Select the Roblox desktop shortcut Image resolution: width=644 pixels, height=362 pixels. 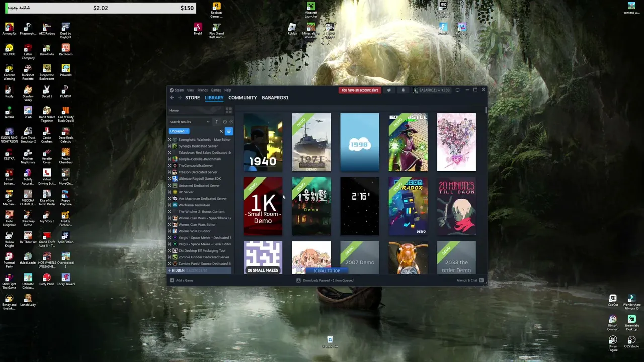click(x=292, y=29)
